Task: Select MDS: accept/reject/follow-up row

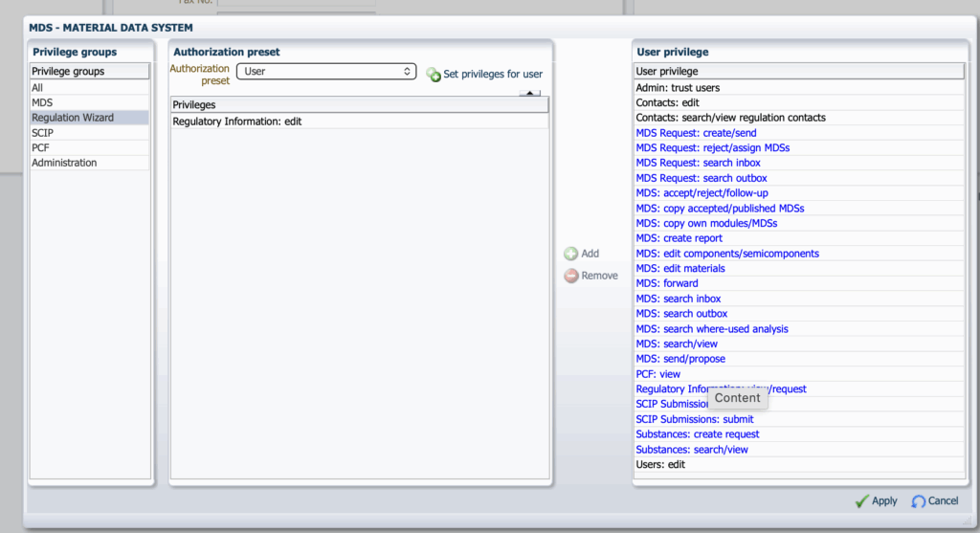Action: click(799, 193)
